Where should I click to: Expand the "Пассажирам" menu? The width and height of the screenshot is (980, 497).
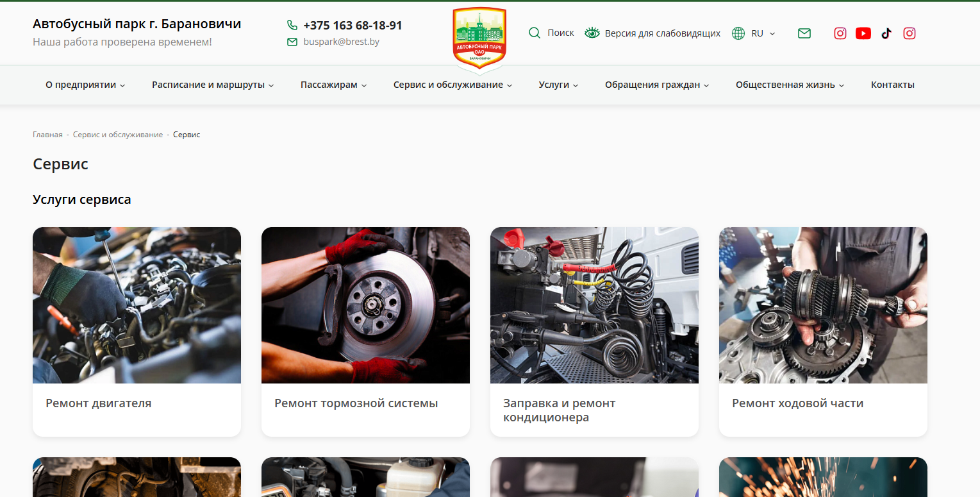333,85
